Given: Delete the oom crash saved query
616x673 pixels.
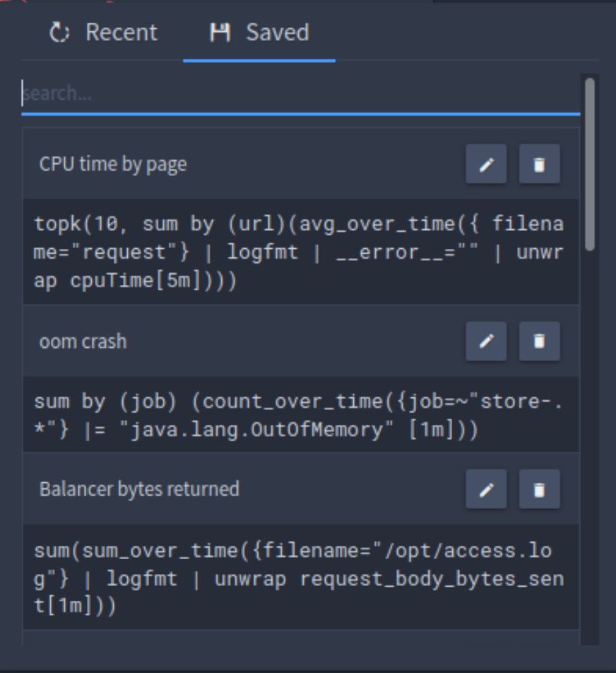Looking at the screenshot, I should click(539, 341).
